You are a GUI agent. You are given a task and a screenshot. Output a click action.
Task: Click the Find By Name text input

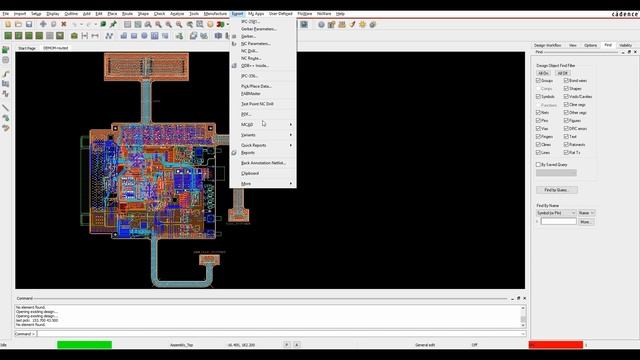pos(558,221)
